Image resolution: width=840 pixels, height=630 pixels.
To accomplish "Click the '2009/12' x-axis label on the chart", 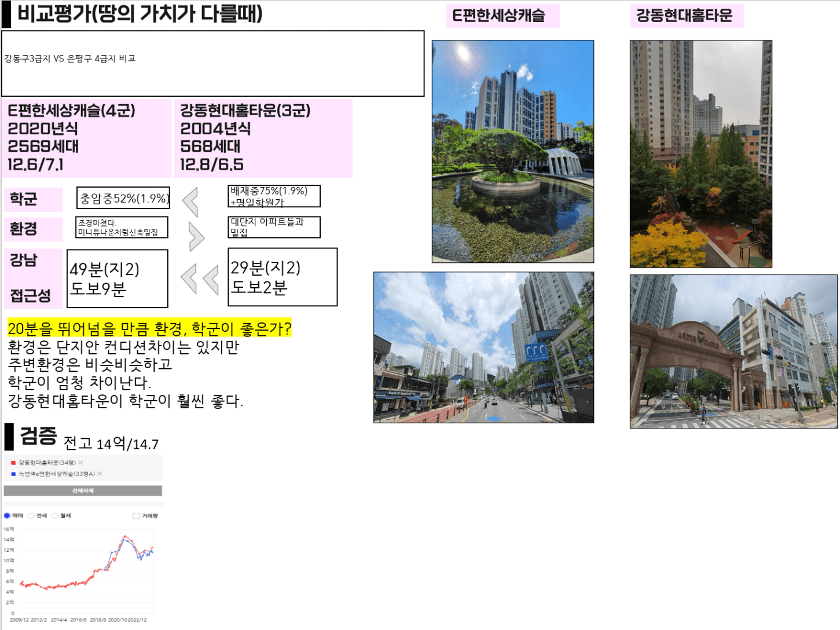I will point(19,620).
